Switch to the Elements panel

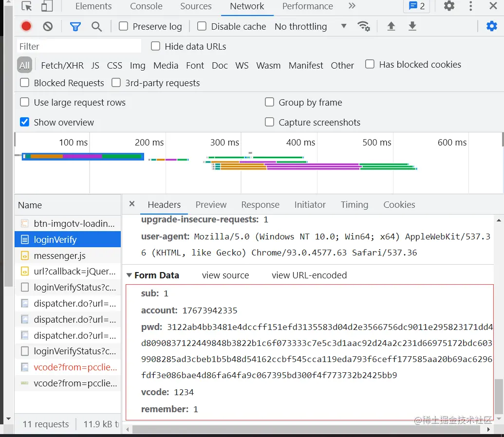(x=93, y=6)
